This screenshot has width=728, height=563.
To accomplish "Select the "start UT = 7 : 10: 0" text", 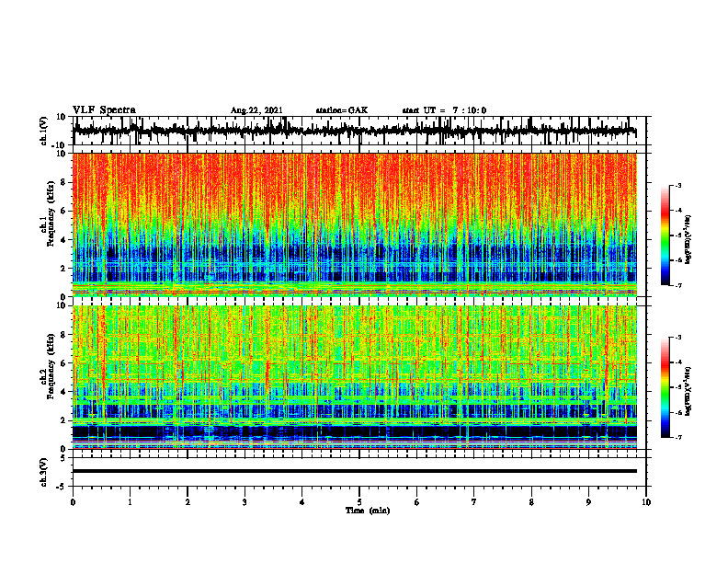I will tap(444, 110).
